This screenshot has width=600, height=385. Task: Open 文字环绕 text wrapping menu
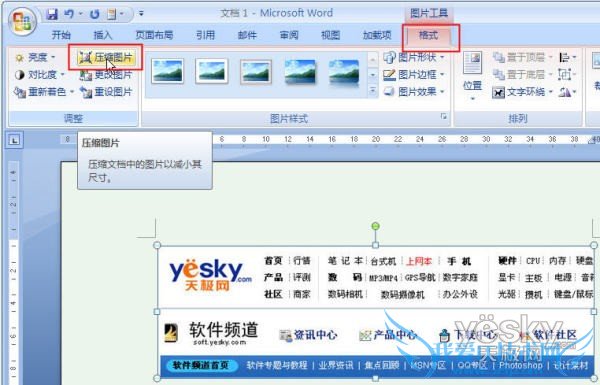[522, 92]
